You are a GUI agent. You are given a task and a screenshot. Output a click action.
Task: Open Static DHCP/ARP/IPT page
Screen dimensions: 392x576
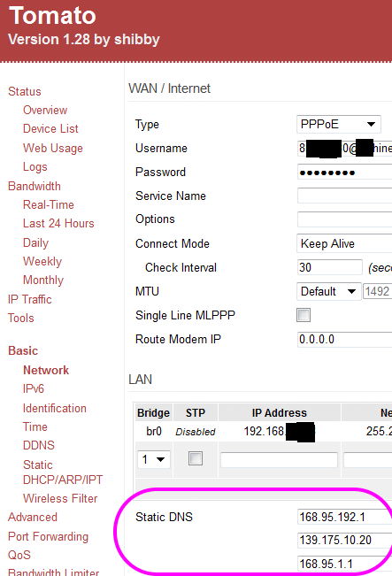click(63, 472)
